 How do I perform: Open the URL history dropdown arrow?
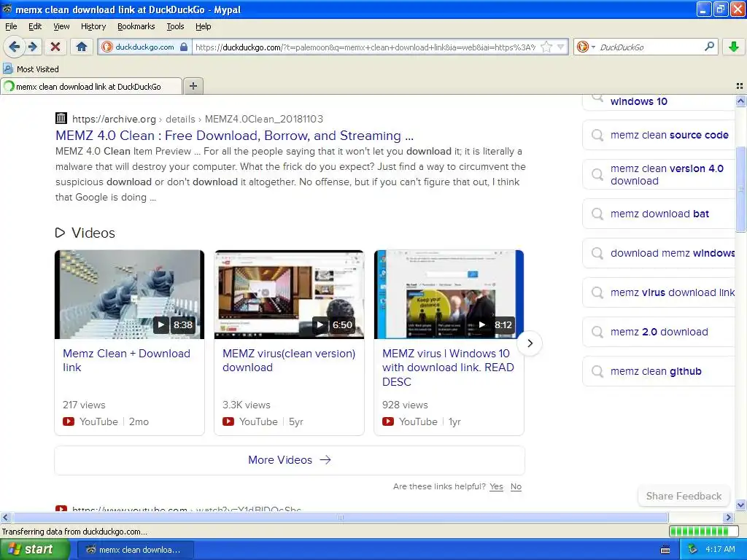pos(561,47)
